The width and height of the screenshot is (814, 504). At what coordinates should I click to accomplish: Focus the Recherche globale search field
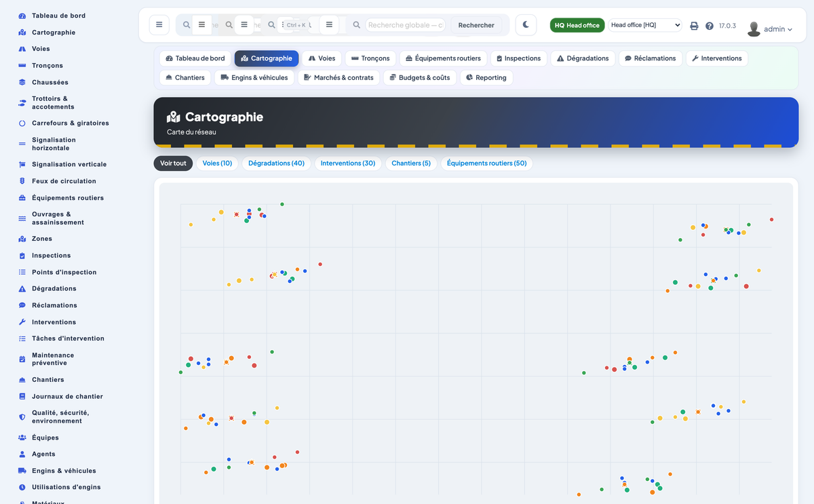(x=406, y=25)
